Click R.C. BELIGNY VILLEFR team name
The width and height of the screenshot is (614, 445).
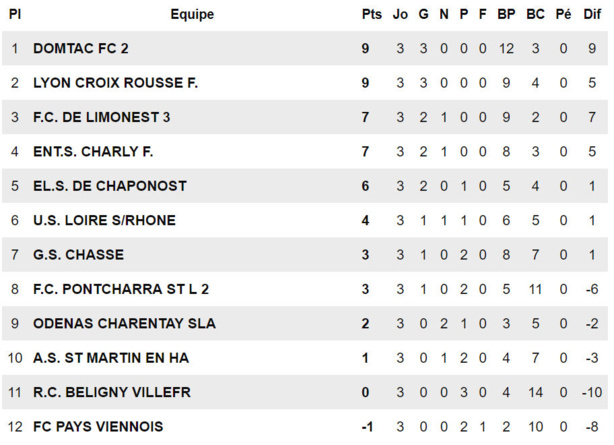point(112,392)
